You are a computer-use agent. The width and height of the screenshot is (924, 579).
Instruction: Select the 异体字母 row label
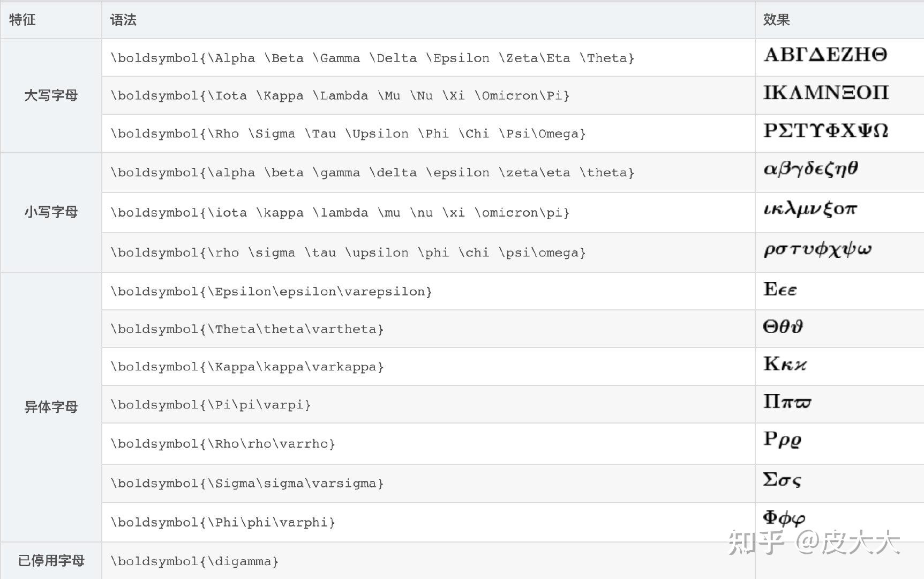pyautogui.click(x=51, y=406)
